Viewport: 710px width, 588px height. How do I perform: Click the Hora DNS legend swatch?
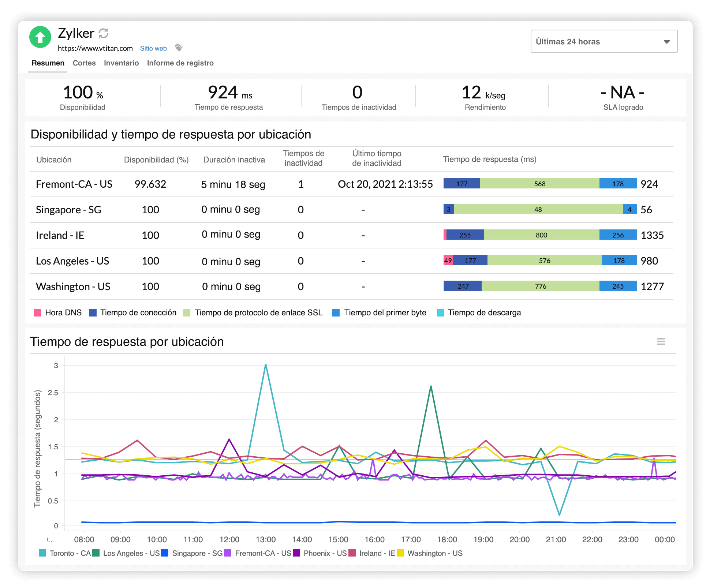click(x=37, y=313)
